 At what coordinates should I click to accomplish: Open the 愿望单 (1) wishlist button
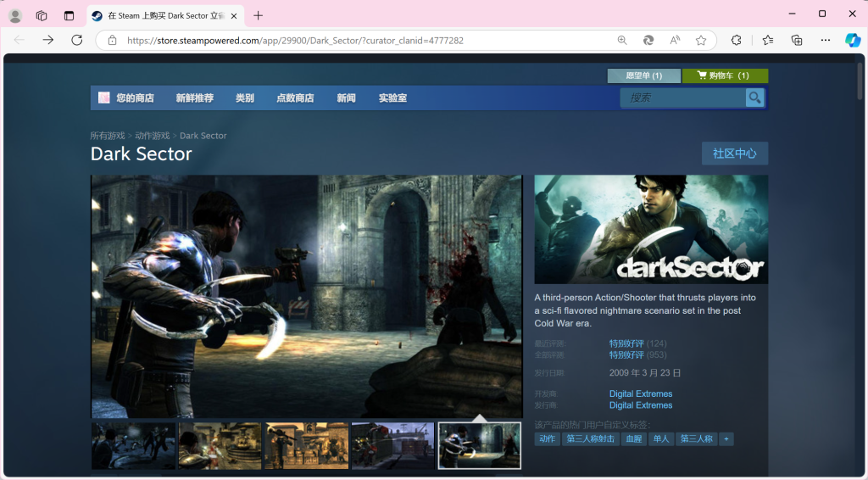644,75
